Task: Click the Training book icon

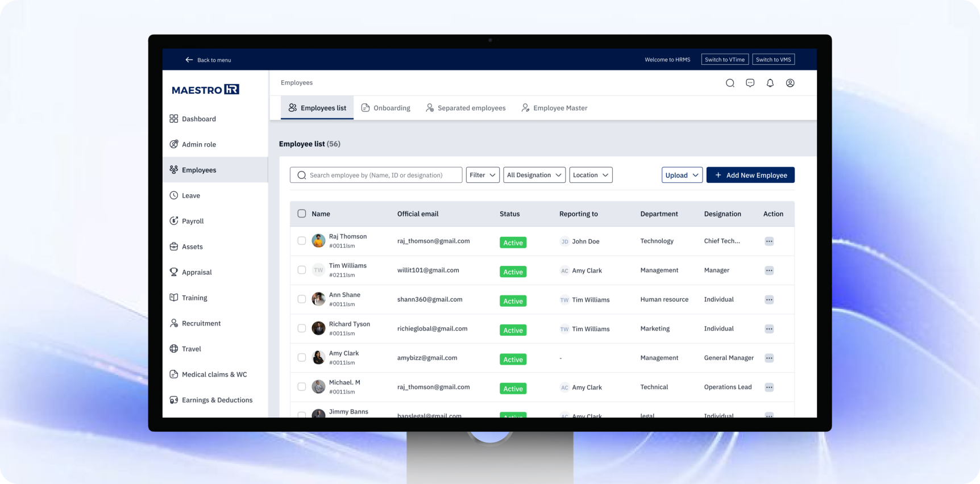Action: (x=174, y=298)
